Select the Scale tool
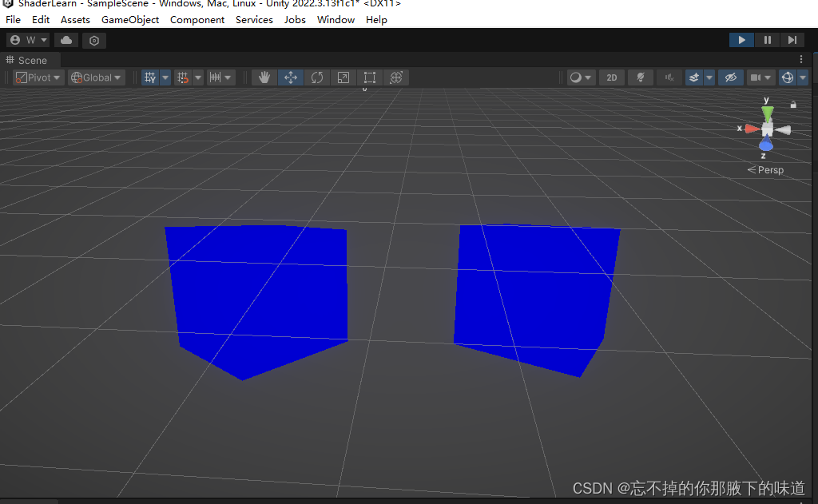The width and height of the screenshot is (818, 504). tap(342, 77)
